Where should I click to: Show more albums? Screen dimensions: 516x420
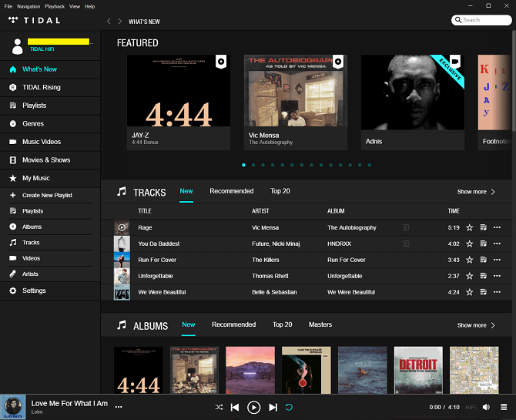[x=476, y=325]
